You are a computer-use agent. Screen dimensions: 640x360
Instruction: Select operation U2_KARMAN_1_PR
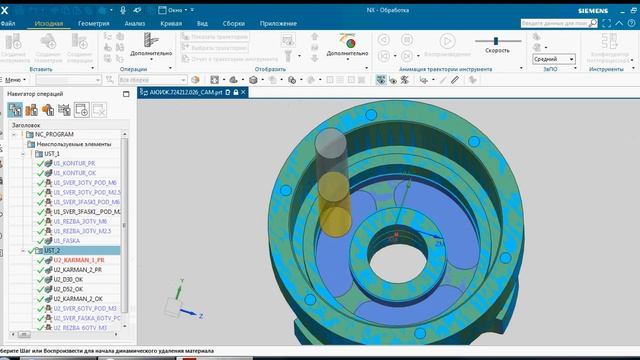pos(79,260)
